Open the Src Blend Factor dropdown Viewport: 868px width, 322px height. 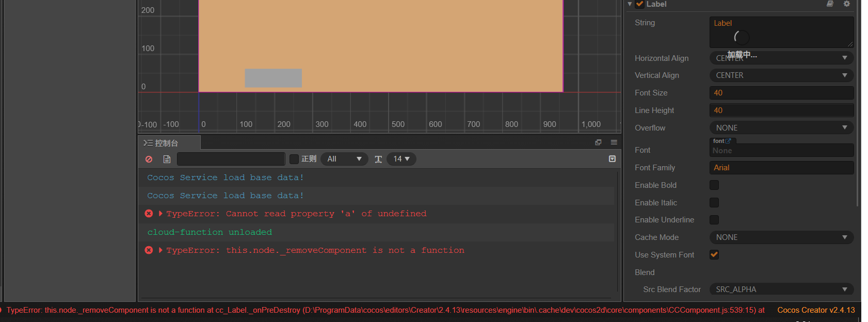coord(781,289)
